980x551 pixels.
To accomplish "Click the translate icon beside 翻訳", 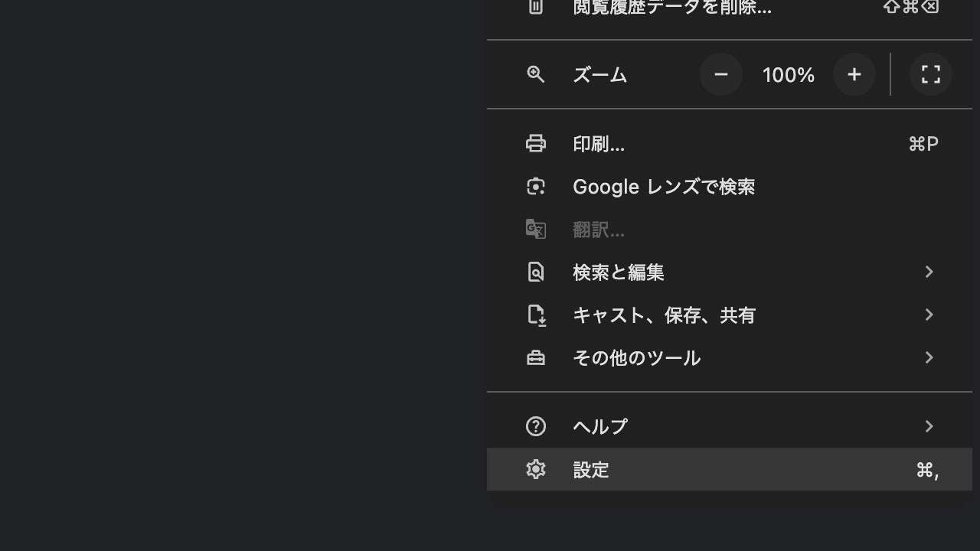I will [x=536, y=230].
